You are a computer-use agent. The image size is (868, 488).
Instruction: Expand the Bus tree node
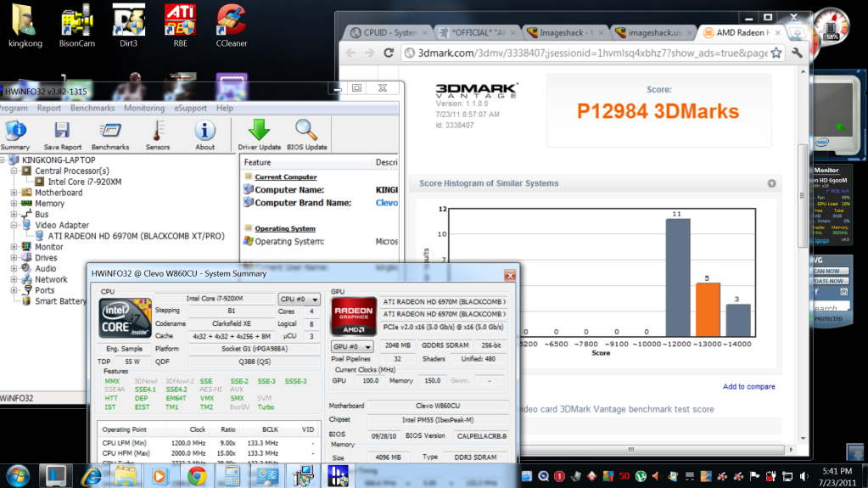tap(14, 215)
